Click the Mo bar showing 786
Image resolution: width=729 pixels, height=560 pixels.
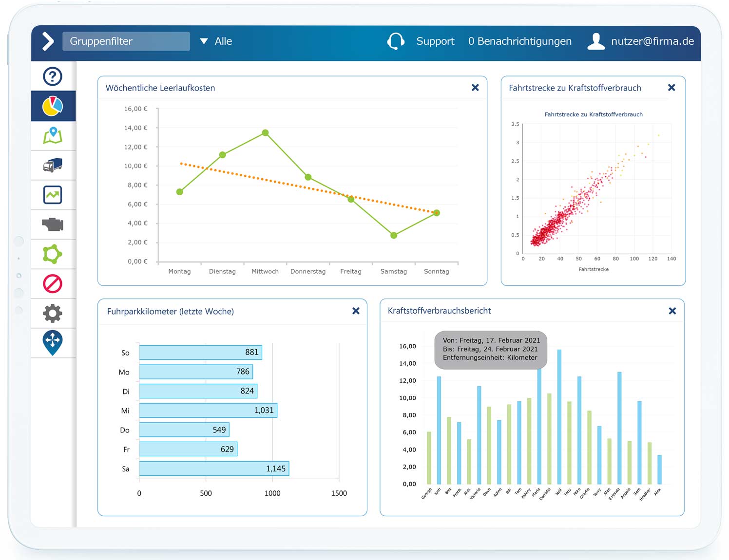[196, 372]
